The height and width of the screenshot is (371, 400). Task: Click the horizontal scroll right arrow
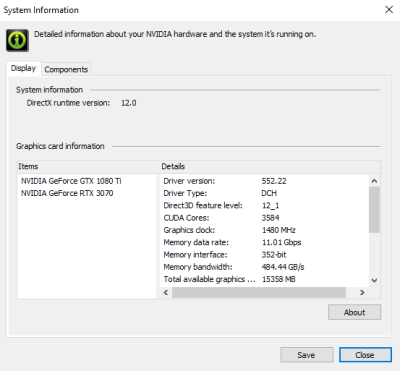tap(362, 293)
